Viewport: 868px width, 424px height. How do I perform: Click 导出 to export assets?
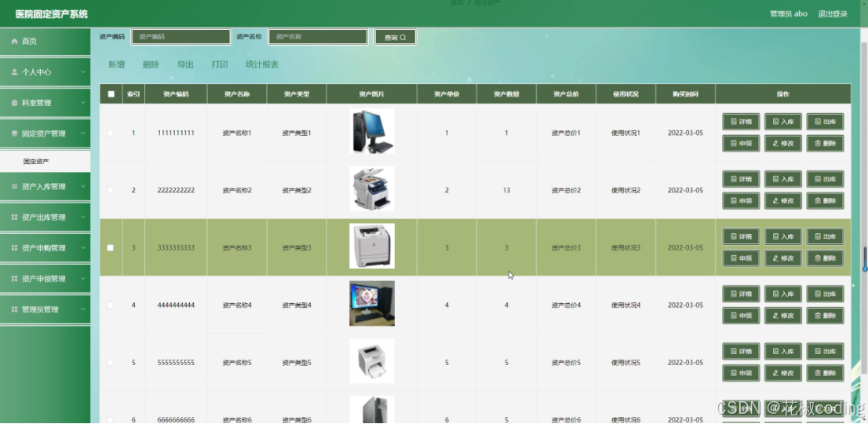[x=185, y=64]
